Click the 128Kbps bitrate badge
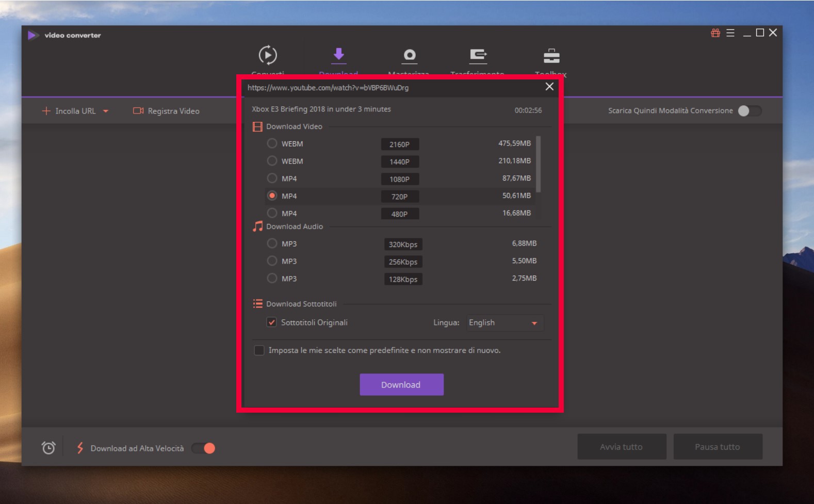814x504 pixels. coord(403,280)
